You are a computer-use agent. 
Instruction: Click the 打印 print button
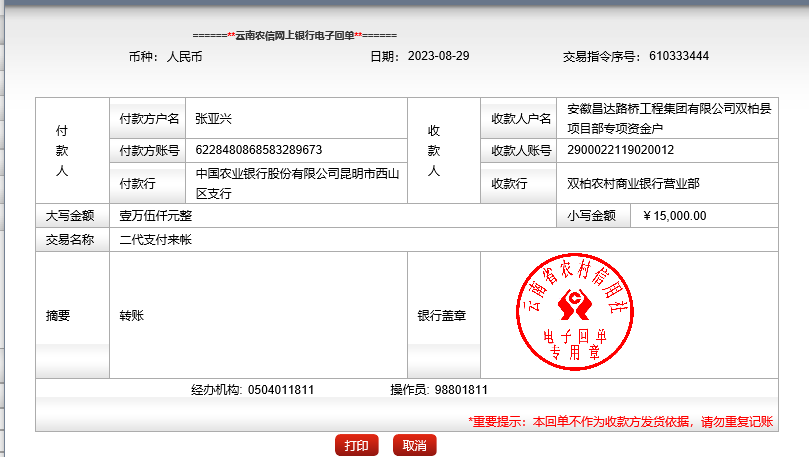click(x=356, y=445)
